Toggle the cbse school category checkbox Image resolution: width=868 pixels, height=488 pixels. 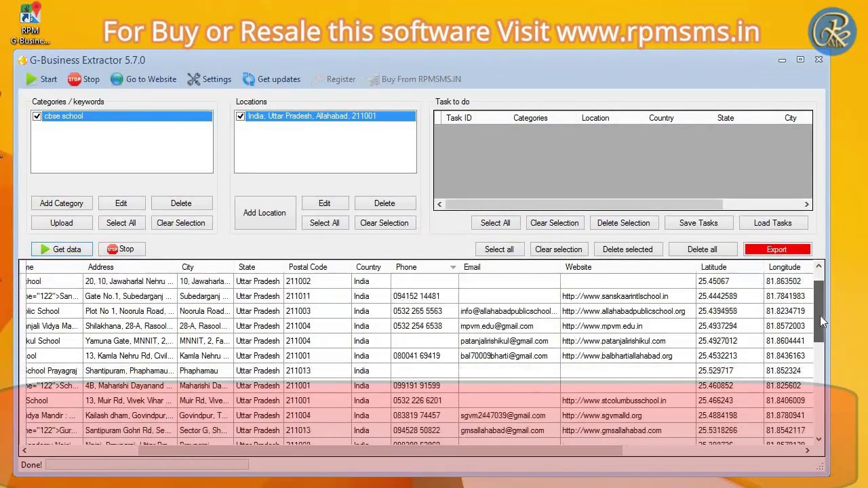tap(37, 117)
